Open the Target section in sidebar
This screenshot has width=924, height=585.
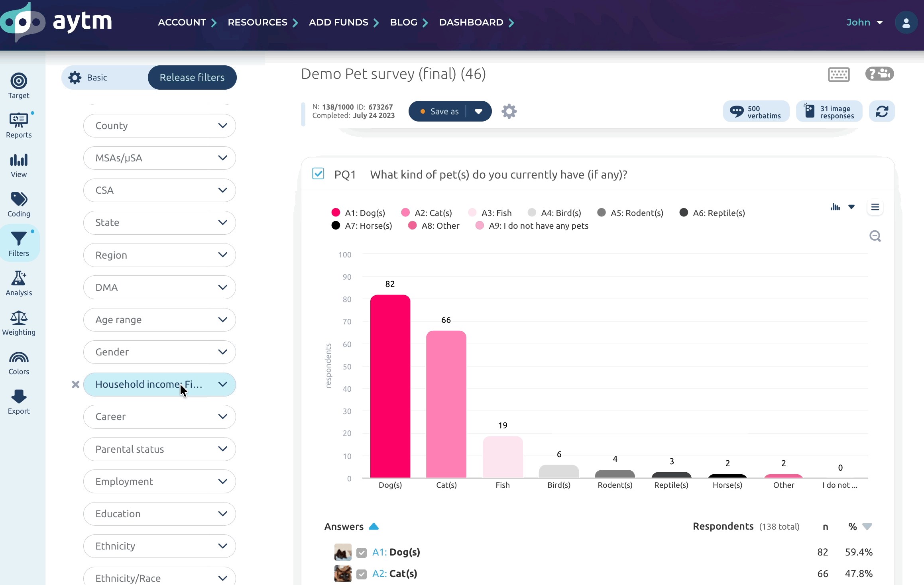19,86
